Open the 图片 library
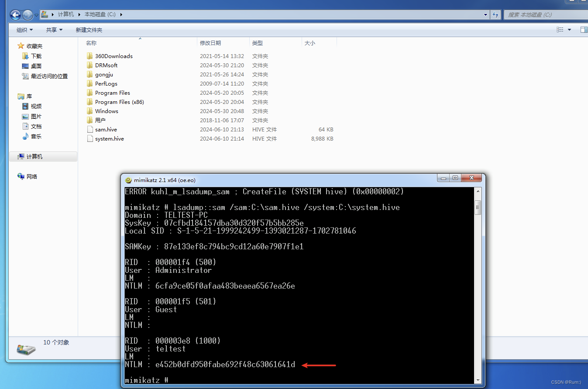This screenshot has width=588, height=389. (32, 116)
